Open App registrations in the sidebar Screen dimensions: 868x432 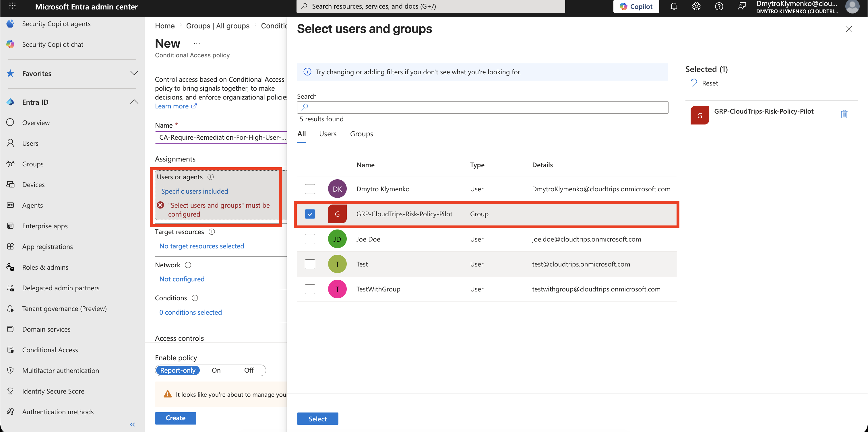pyautogui.click(x=47, y=246)
